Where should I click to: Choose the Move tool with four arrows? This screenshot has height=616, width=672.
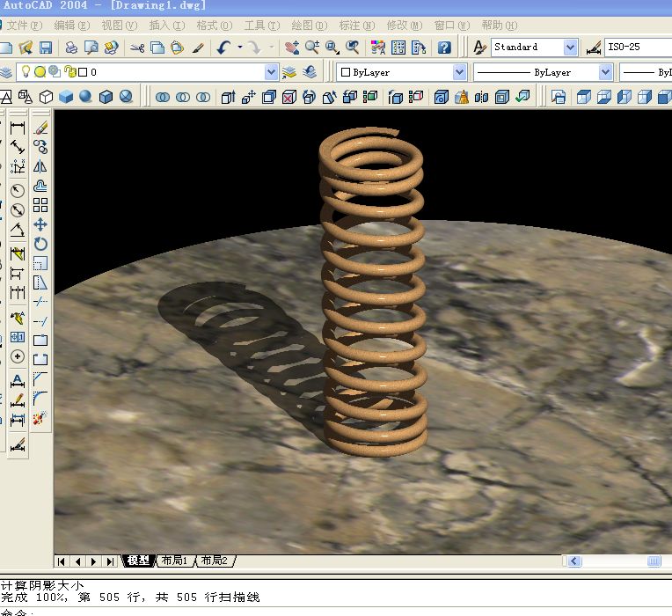pos(40,224)
